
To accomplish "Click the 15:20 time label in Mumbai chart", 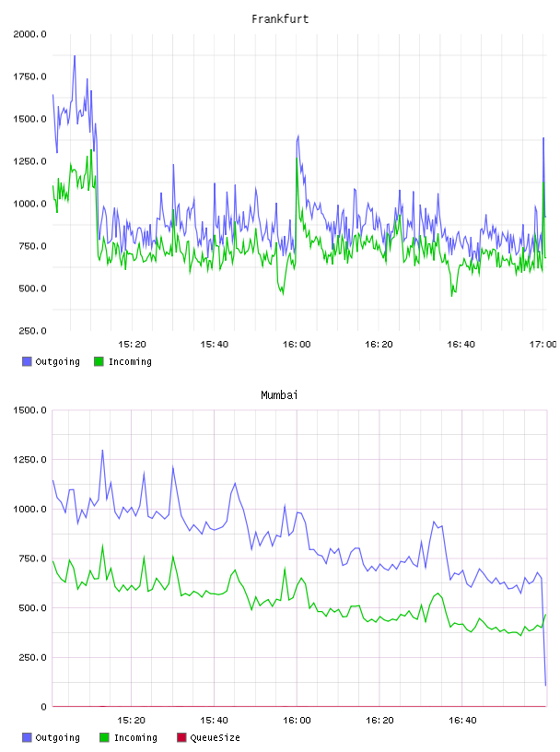I will [x=131, y=721].
